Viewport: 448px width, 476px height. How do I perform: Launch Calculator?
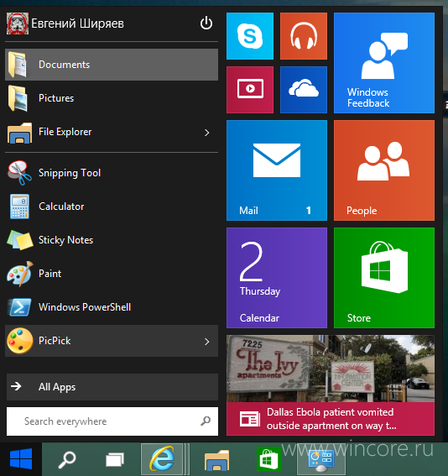(x=112, y=207)
